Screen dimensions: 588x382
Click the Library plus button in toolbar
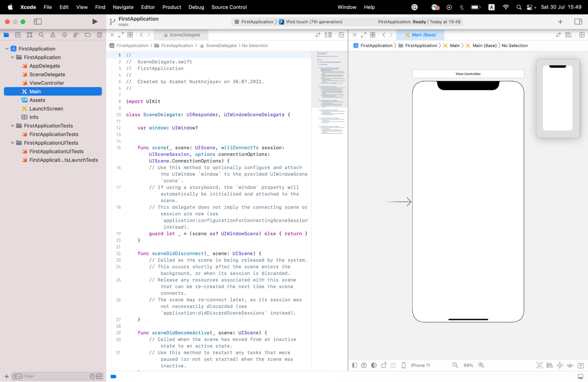(560, 21)
